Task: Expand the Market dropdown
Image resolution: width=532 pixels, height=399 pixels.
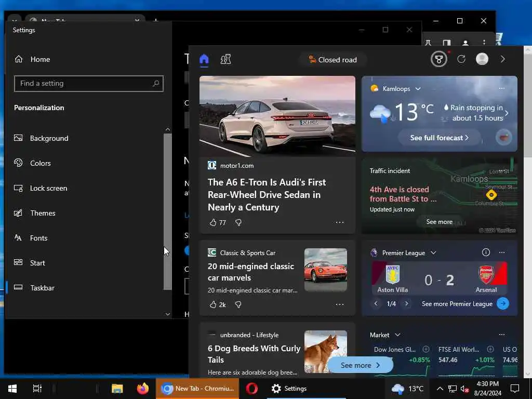Action: coord(397,335)
